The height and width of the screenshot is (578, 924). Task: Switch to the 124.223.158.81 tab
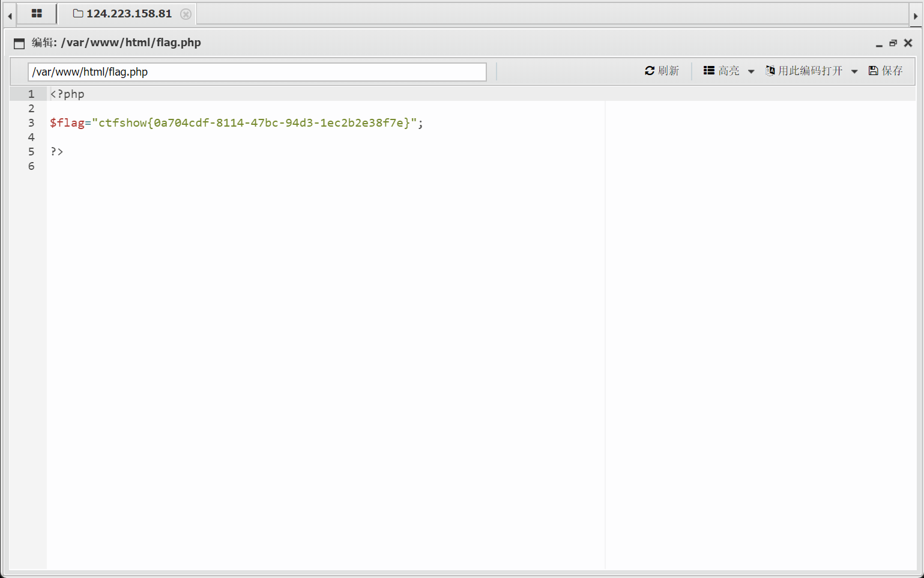128,14
